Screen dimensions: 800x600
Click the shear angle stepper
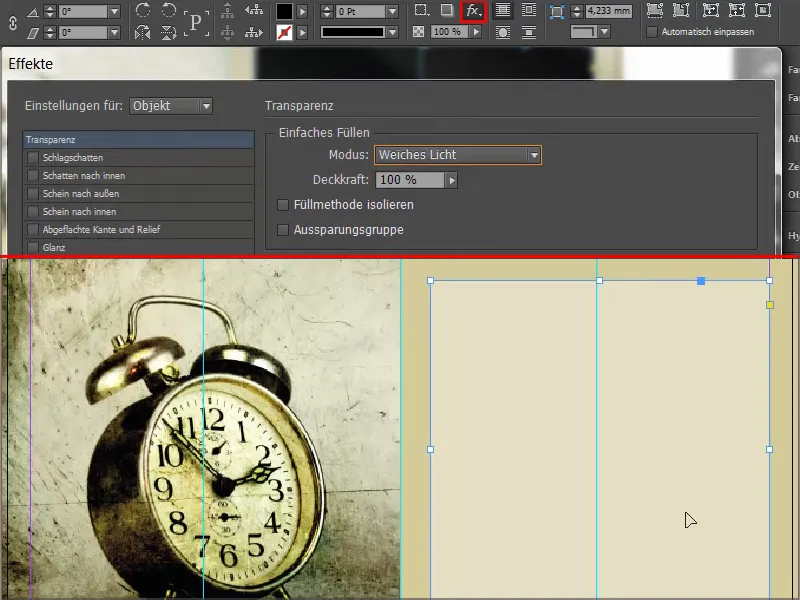[x=49, y=33]
